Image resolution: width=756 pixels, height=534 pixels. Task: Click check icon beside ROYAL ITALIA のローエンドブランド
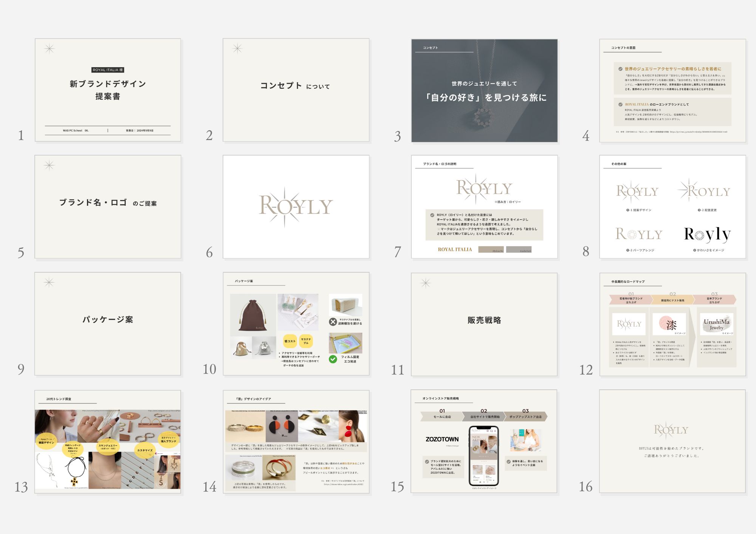620,105
